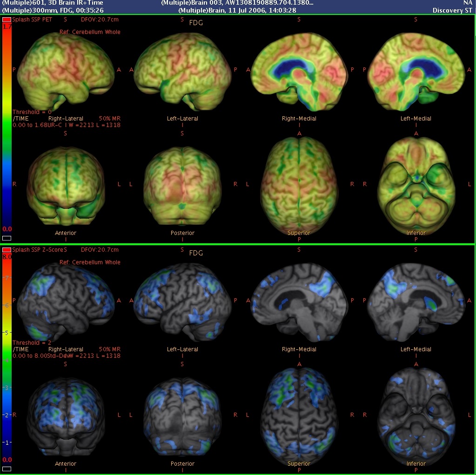Click the red swatch atop the Z-Score color bar
The width and height of the screenshot is (476, 475).
(7, 250)
